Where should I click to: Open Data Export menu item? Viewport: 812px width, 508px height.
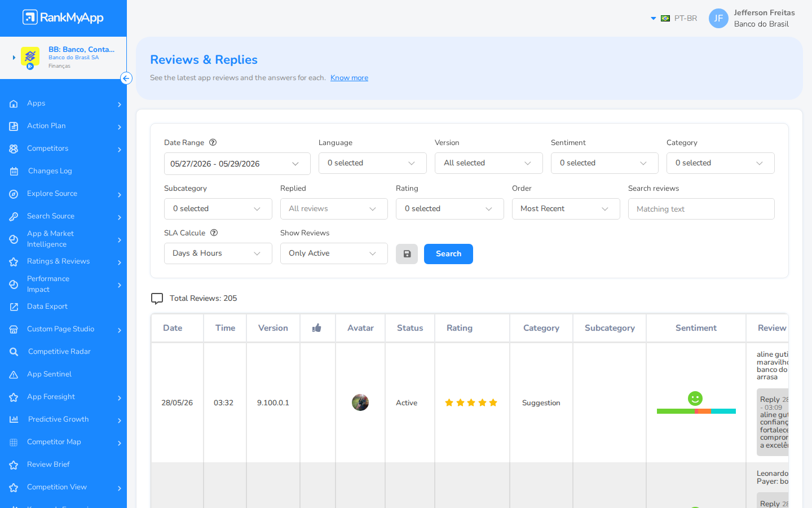pos(63,306)
